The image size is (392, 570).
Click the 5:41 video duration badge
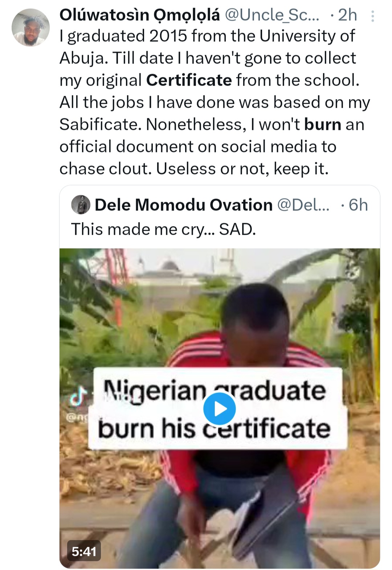point(84,551)
